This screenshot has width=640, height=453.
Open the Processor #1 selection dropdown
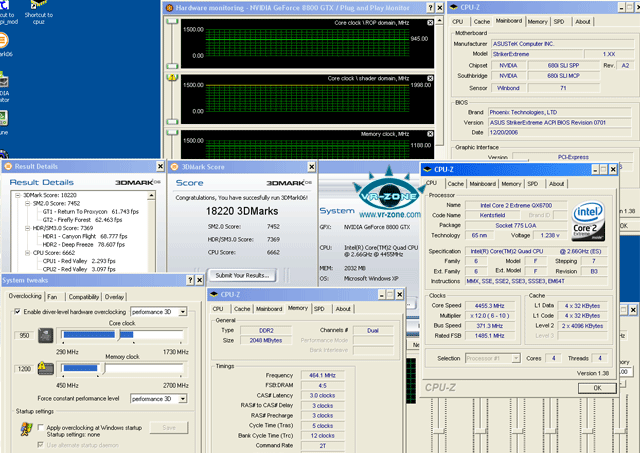pos(516,358)
